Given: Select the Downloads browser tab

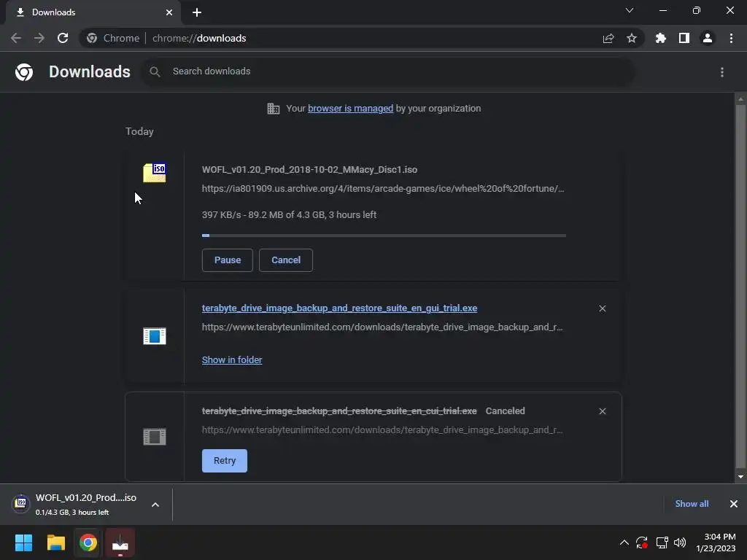Looking at the screenshot, I should 93,12.
